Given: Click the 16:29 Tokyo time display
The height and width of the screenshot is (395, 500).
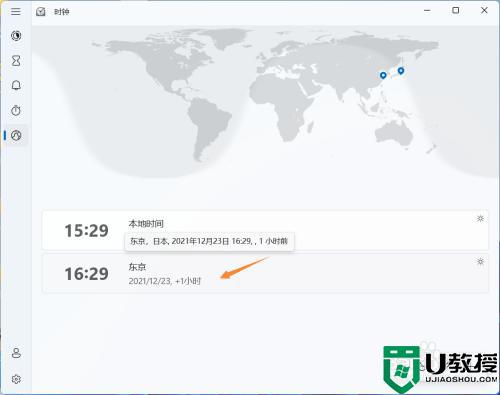Looking at the screenshot, I should tap(86, 274).
